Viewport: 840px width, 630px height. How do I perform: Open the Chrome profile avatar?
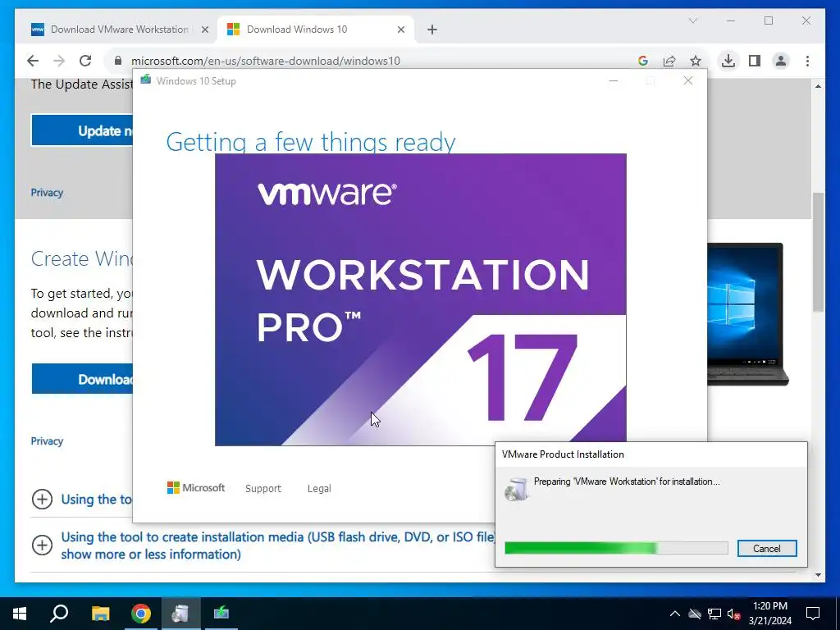pyautogui.click(x=781, y=61)
